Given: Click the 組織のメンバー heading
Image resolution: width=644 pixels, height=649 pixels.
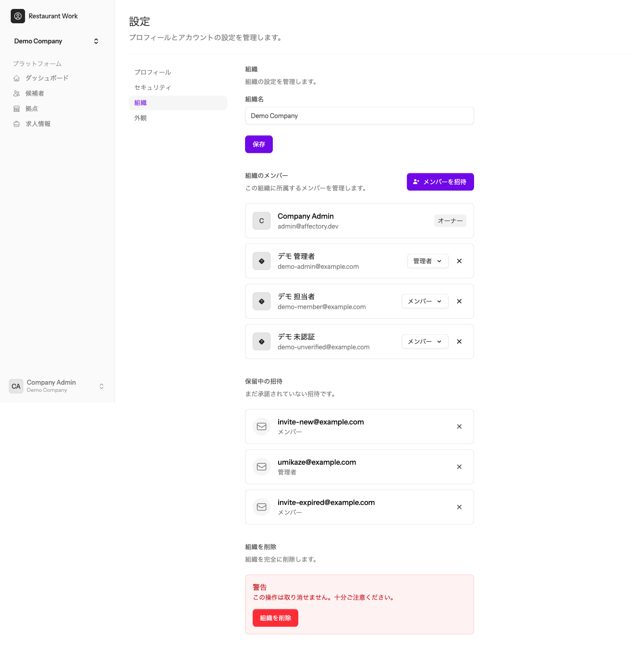Looking at the screenshot, I should click(x=267, y=176).
